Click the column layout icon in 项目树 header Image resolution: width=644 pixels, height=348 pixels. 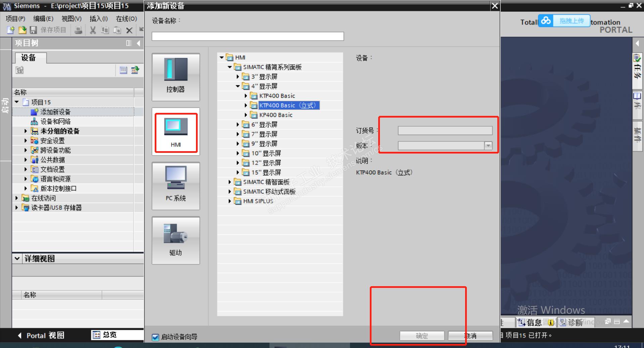point(129,43)
